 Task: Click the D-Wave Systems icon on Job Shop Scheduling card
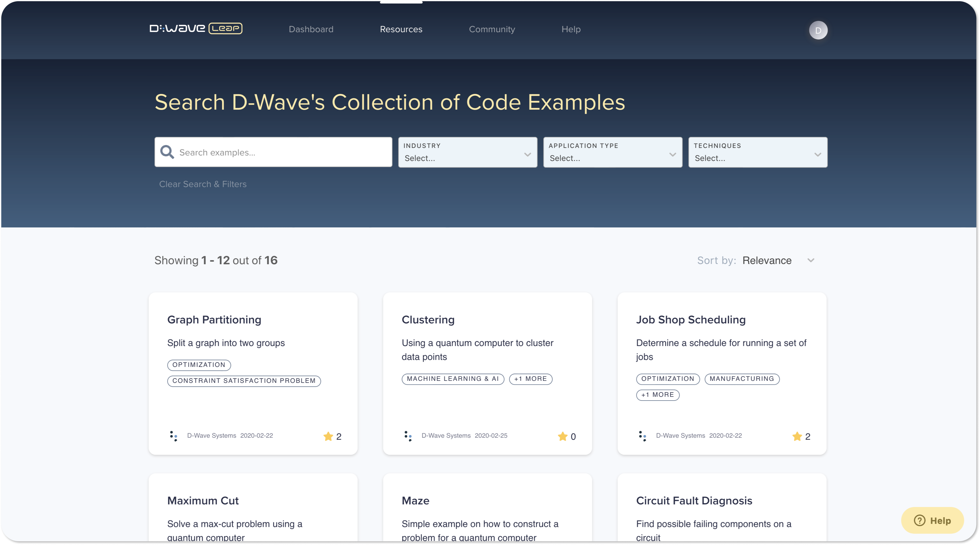click(643, 436)
